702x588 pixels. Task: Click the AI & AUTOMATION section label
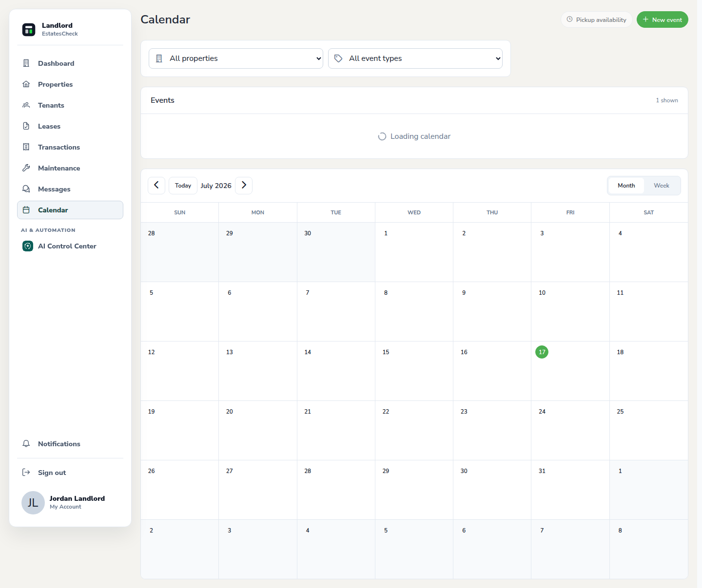[48, 230]
